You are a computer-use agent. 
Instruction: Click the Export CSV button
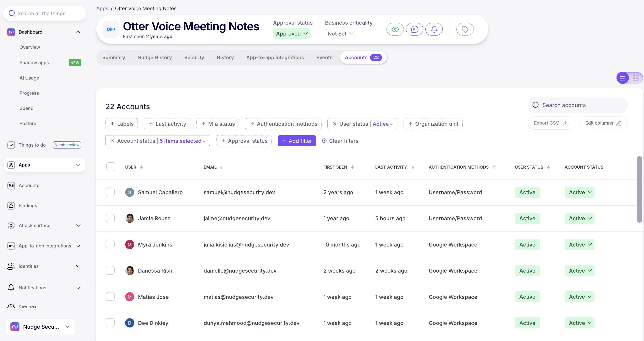tap(551, 123)
